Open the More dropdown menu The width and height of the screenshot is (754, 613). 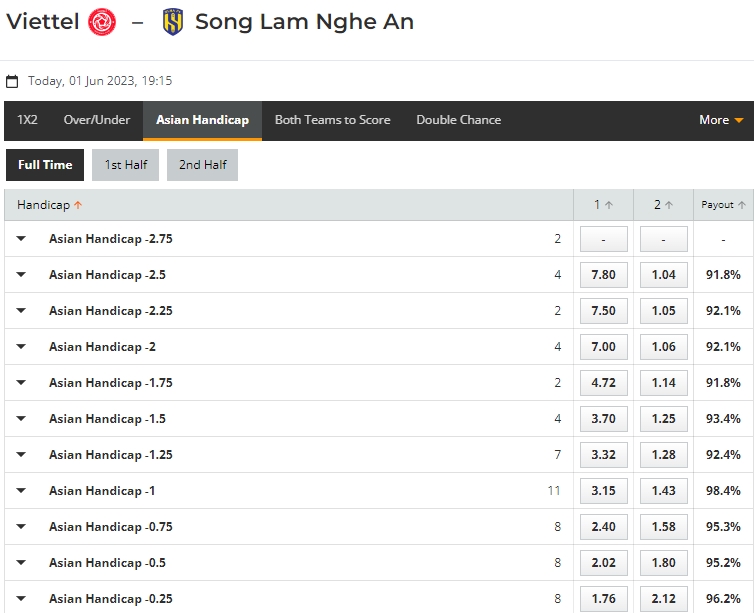721,120
